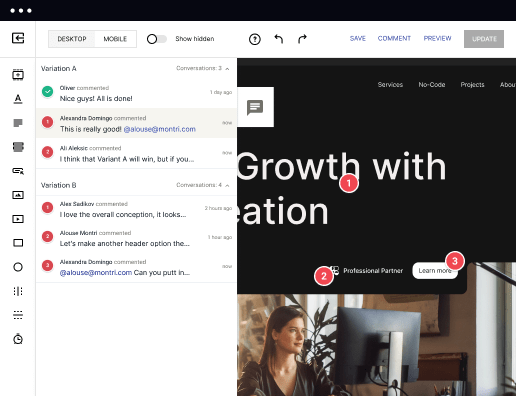Screen dimensions: 516x396
Task: Click the woman at desk hero image
Action: coord(376,345)
